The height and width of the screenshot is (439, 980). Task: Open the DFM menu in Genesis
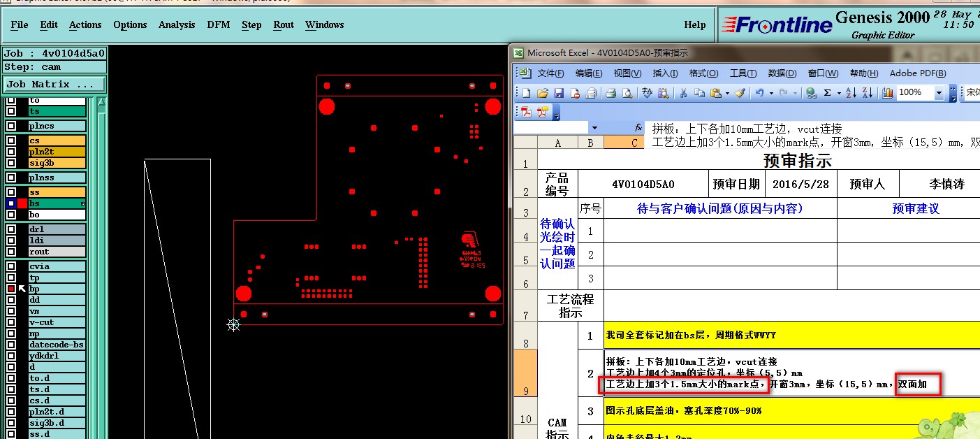[219, 24]
